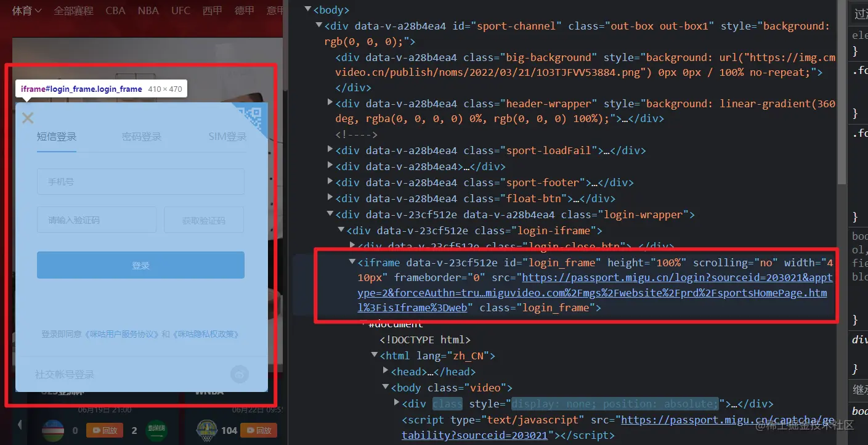Open the 《咪咕隐私权政策》 link
This screenshot has width=868, height=445.
click(205, 334)
